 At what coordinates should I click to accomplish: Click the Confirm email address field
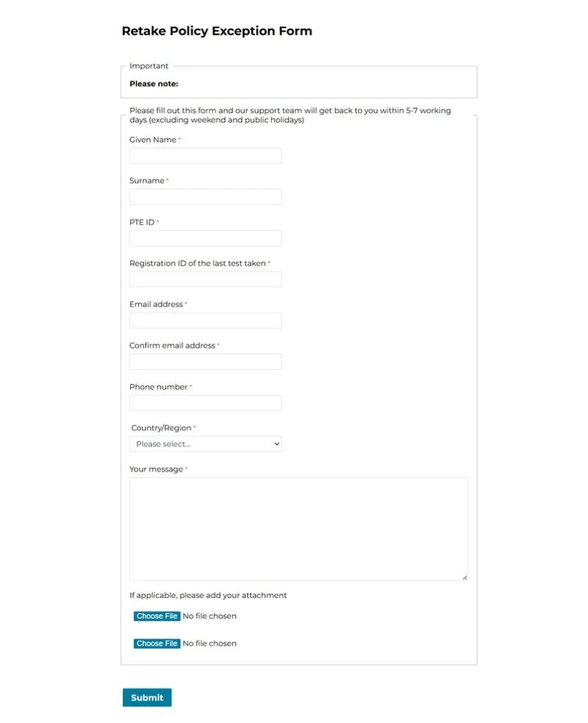(x=205, y=361)
